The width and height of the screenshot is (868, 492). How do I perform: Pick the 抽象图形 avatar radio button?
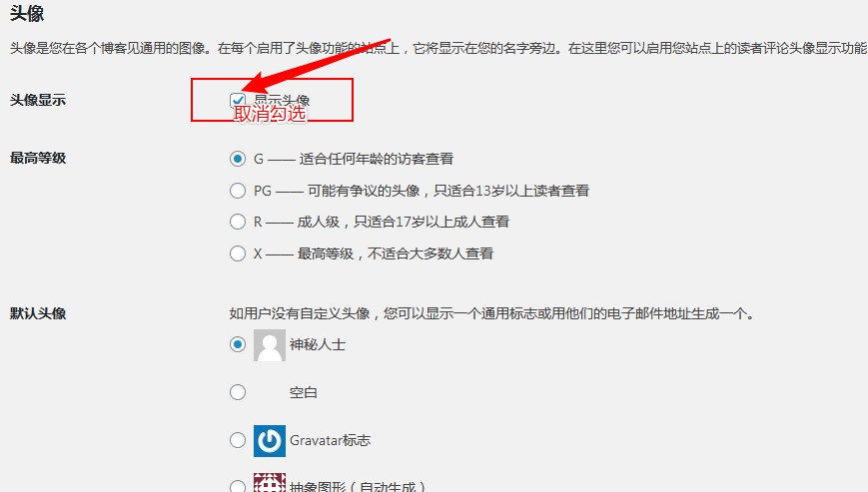click(x=238, y=486)
